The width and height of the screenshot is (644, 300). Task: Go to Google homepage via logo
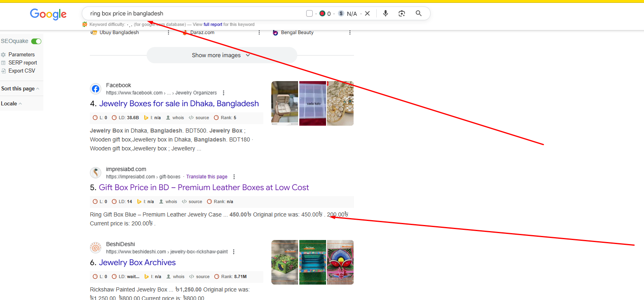pyautogui.click(x=48, y=14)
